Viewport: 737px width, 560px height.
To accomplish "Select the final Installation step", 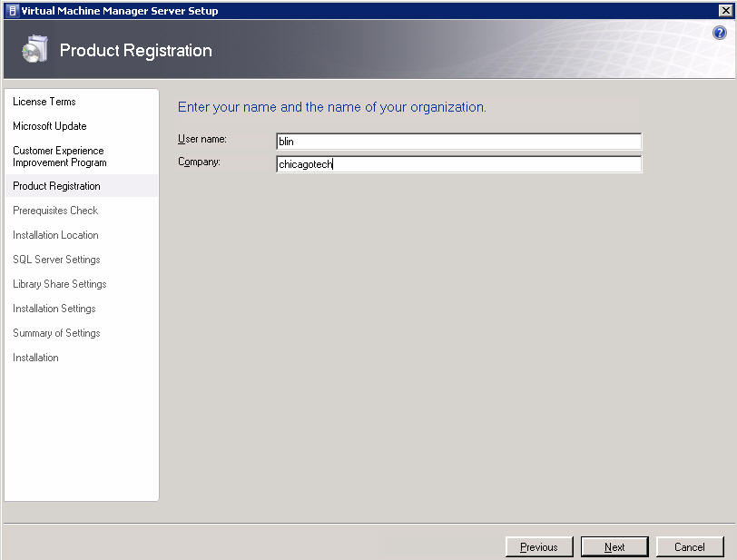I will click(x=35, y=358).
